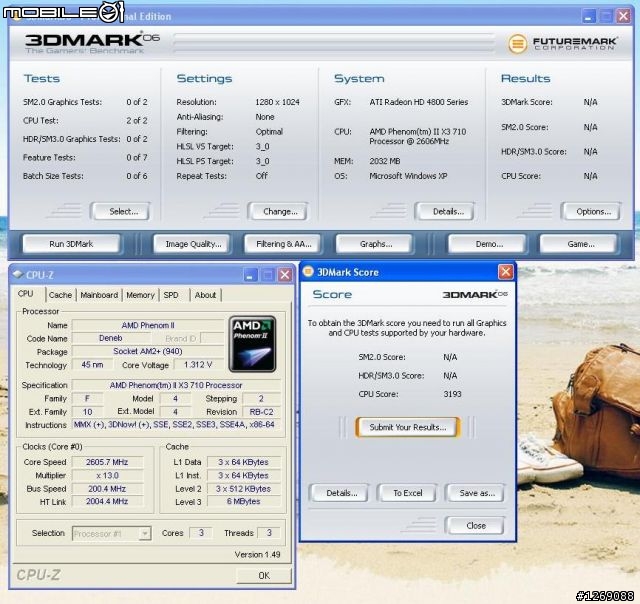Click the GFX text ATI Radeon HD 4800 Series
640x604 pixels.
click(x=419, y=102)
